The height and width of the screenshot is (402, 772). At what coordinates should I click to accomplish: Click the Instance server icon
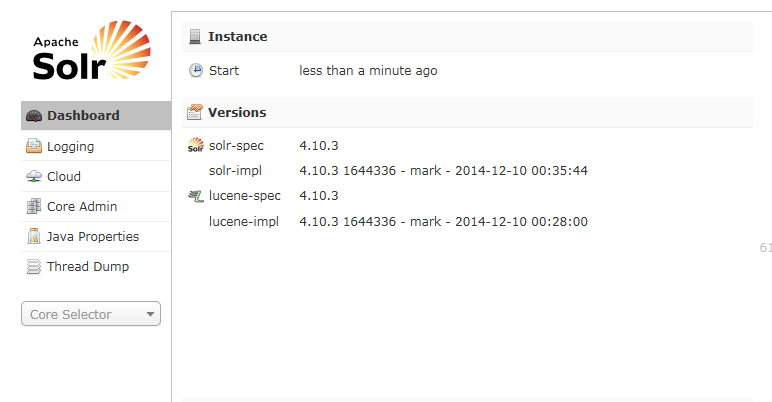(195, 37)
